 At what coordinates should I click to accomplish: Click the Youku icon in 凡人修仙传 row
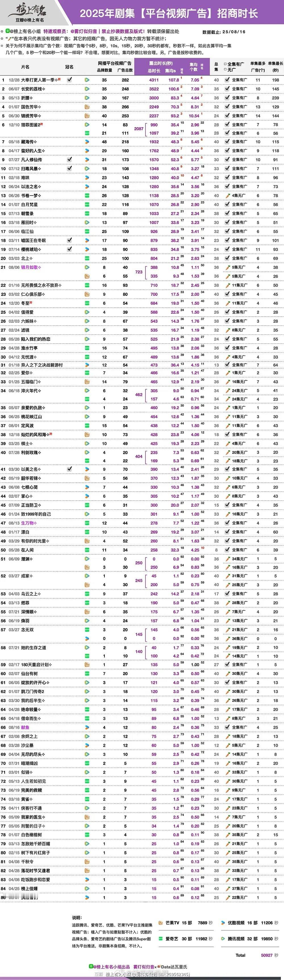(87, 160)
